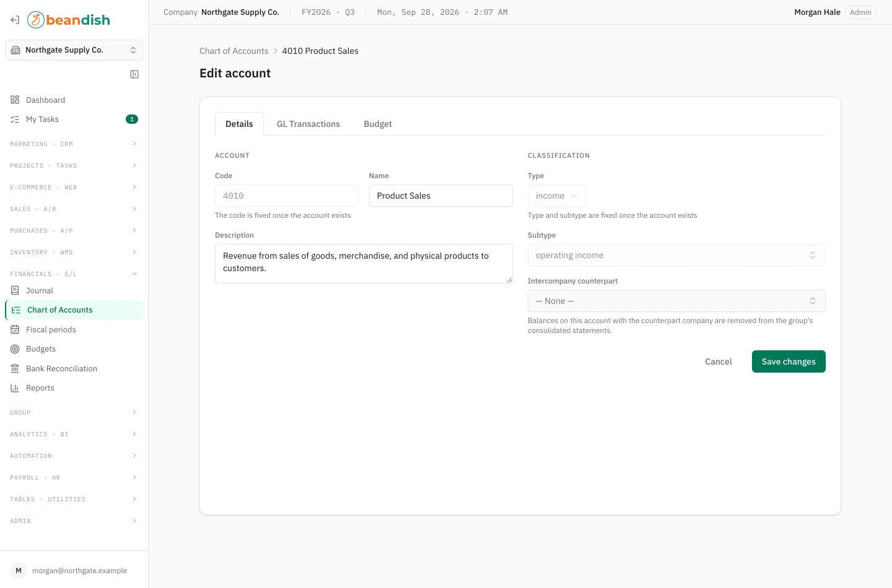Open the Northgate Supply Co. company switcher
892x588 pixels.
74,50
